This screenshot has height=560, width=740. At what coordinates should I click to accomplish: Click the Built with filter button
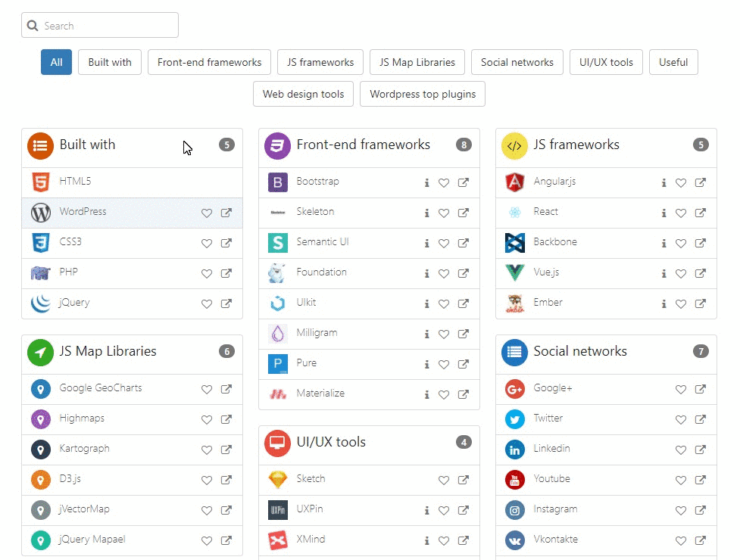(109, 62)
